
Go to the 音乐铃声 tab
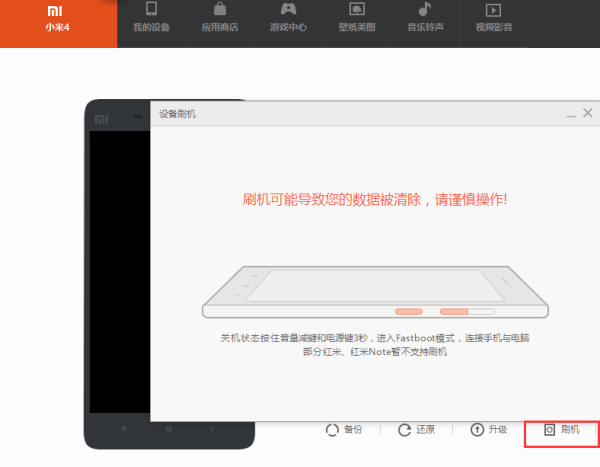pyautogui.click(x=425, y=24)
